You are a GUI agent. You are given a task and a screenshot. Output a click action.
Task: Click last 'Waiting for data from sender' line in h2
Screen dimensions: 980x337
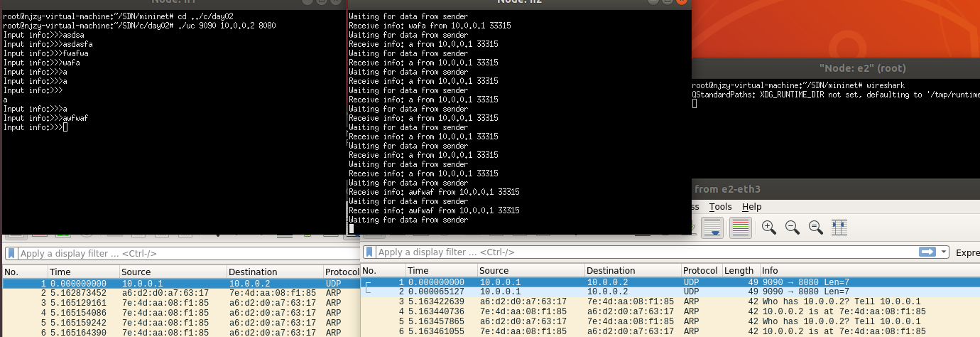tap(408, 220)
